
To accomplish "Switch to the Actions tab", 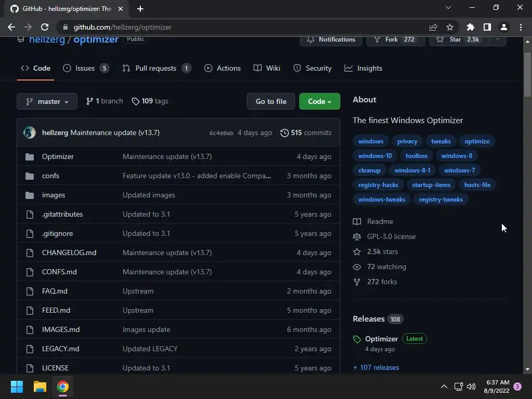I will 222,68.
